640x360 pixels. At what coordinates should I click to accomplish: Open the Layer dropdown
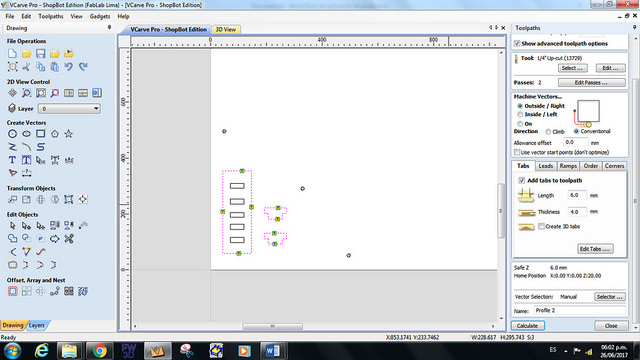click(69, 109)
